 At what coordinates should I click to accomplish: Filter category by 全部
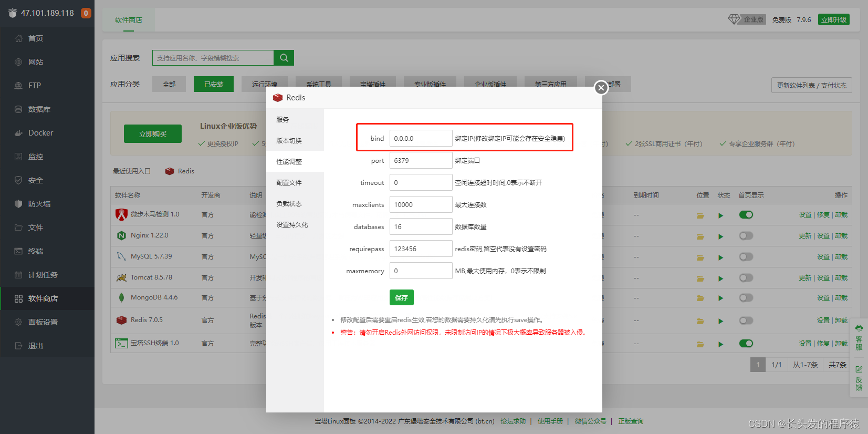169,84
